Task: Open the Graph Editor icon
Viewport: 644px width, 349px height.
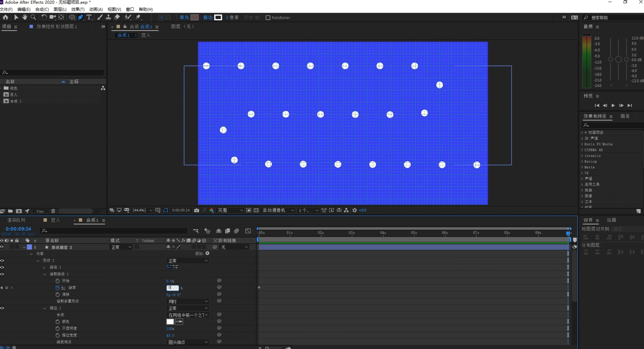Action: click(x=248, y=231)
